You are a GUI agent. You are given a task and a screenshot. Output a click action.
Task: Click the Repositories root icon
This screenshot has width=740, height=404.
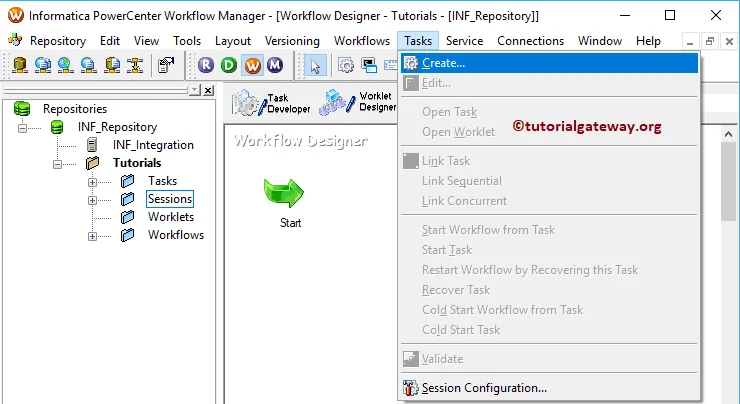(x=22, y=109)
